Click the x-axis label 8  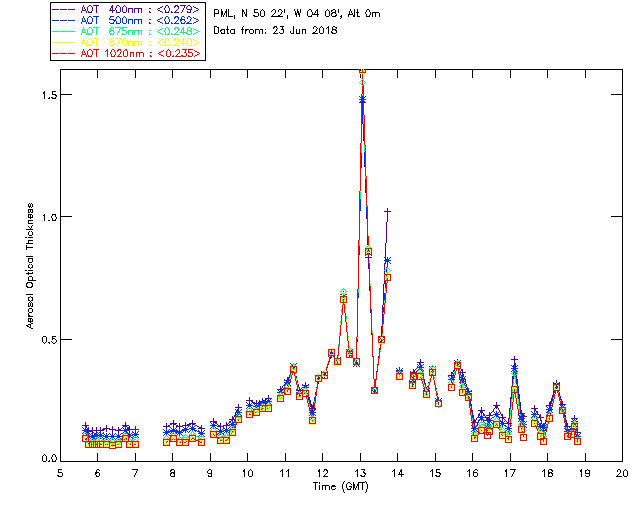pyautogui.click(x=173, y=473)
